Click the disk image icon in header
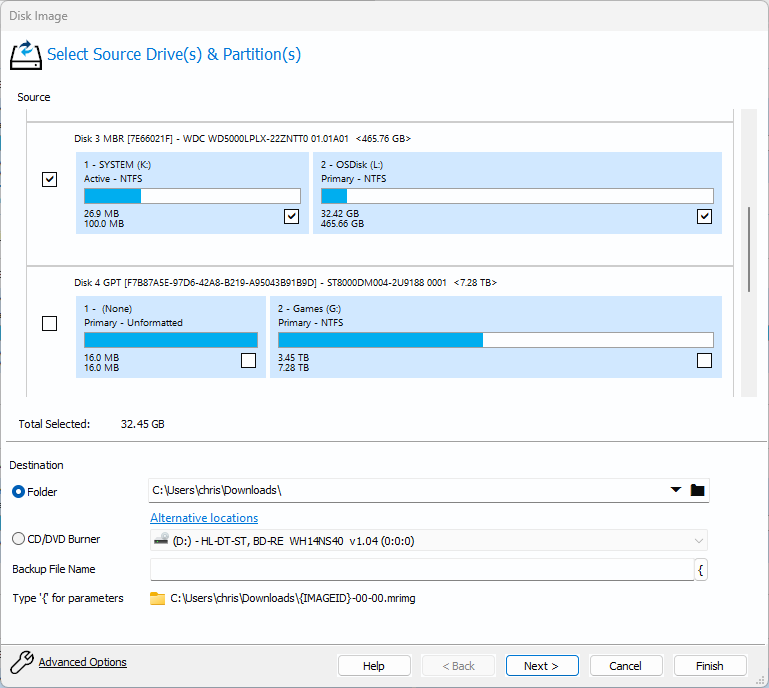Screen dimensions: 769x688 tap(26, 54)
